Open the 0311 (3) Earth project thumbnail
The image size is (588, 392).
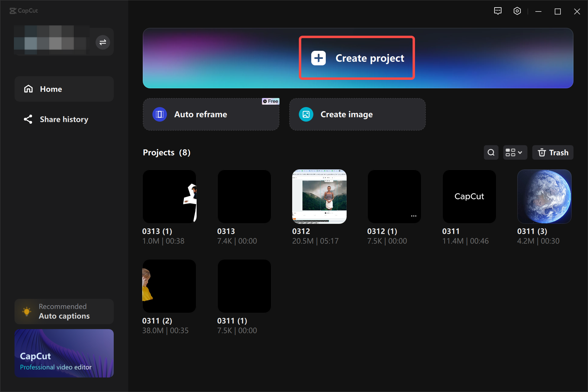(544, 197)
